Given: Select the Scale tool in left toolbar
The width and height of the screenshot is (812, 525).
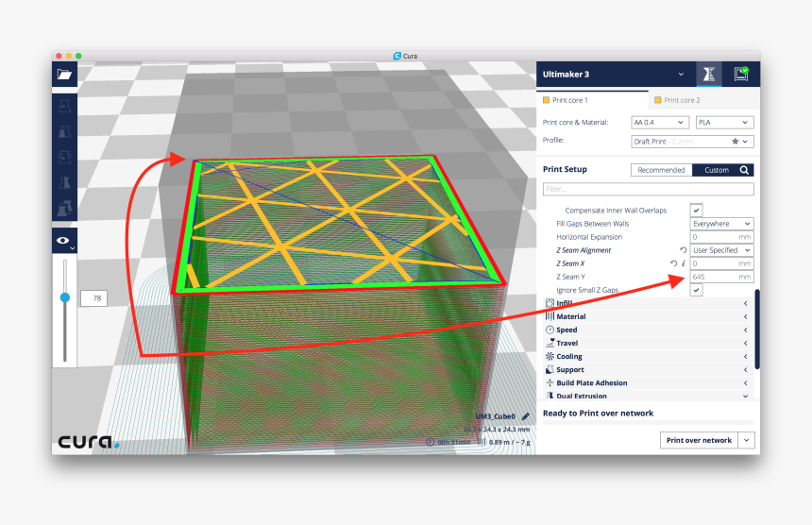Looking at the screenshot, I should [x=65, y=131].
